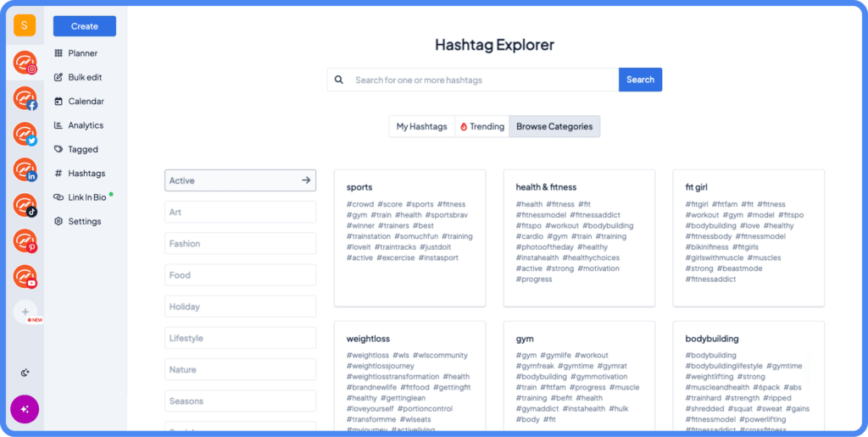Click #bodybuildinglifestyle hashtag text
This screenshot has width=868, height=437.
pos(724,366)
